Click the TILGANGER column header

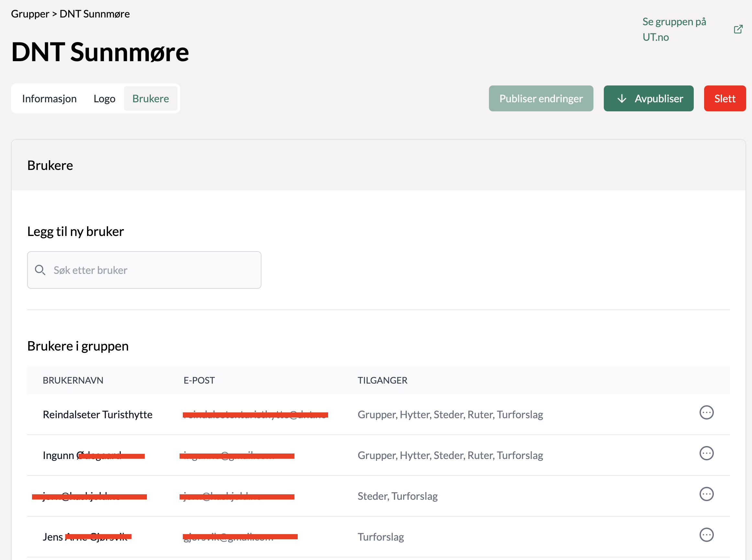[382, 380]
